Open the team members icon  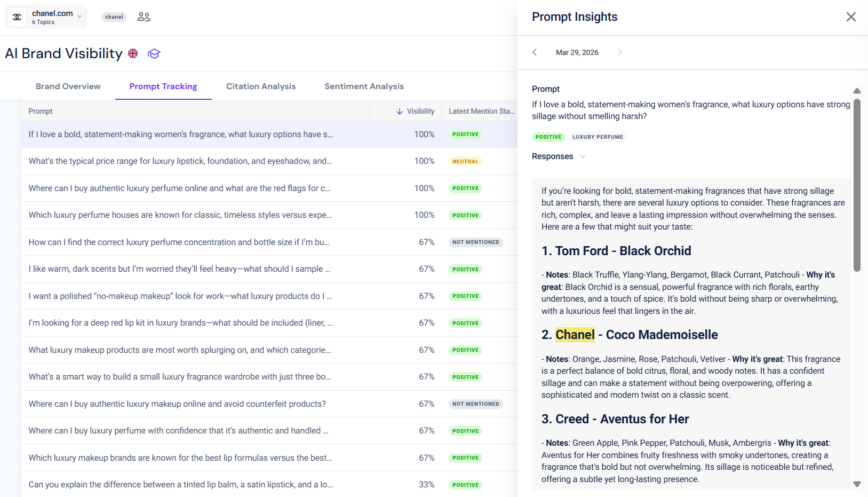pyautogui.click(x=144, y=17)
